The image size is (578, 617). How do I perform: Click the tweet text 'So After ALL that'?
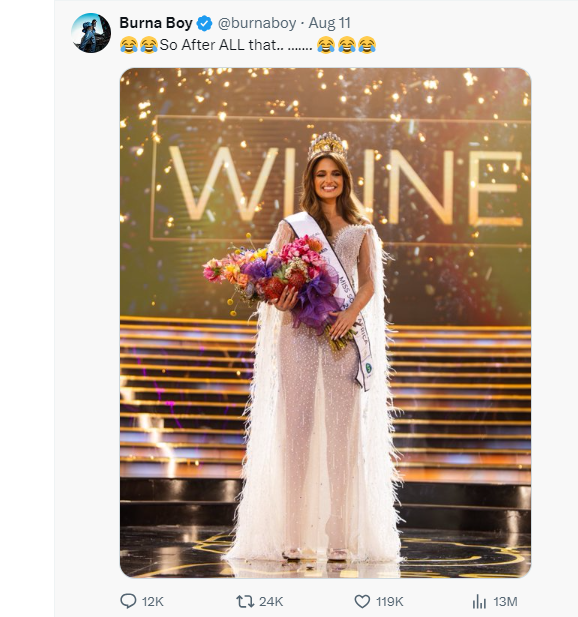tap(221, 45)
